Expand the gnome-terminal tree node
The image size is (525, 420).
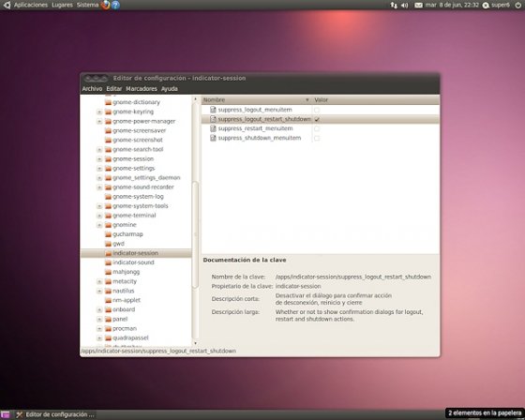tap(99, 216)
